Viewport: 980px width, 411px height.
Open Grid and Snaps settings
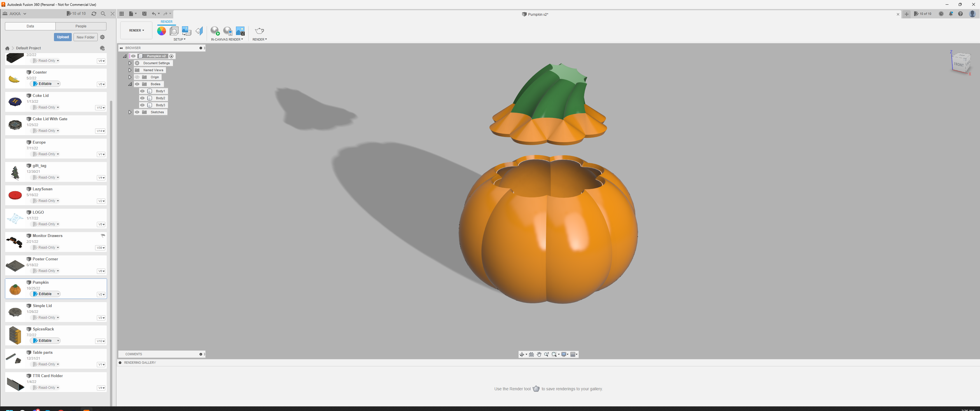(573, 355)
